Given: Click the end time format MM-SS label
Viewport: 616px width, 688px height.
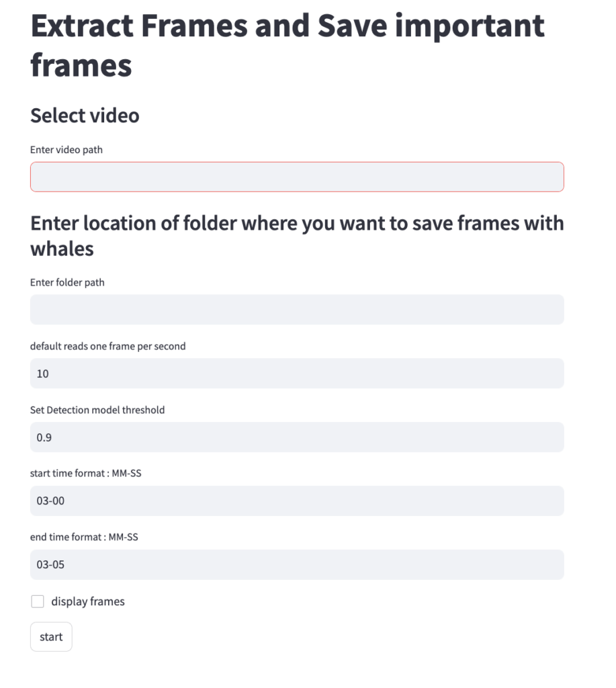Looking at the screenshot, I should click(84, 537).
